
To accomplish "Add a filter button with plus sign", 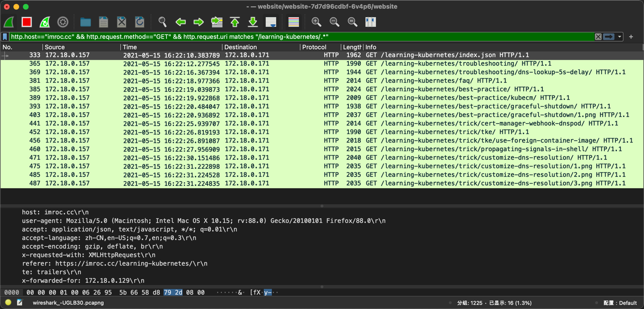I will 631,37.
